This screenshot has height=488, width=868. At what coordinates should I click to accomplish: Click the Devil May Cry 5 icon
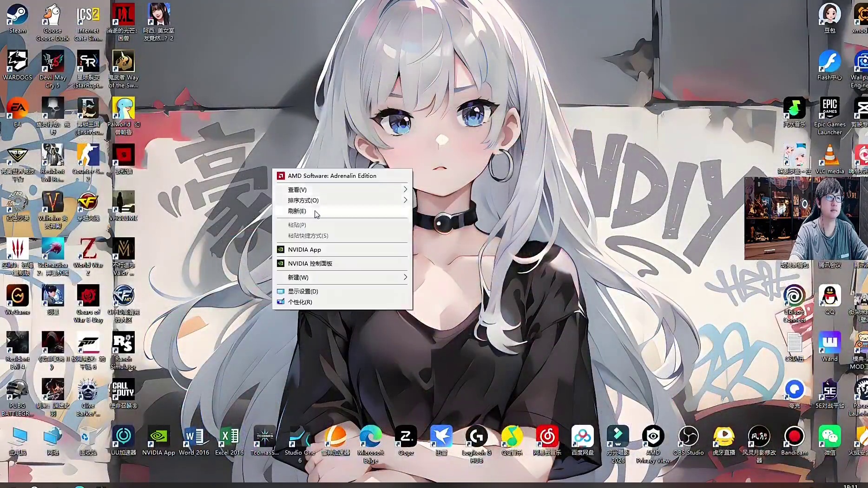coord(53,69)
